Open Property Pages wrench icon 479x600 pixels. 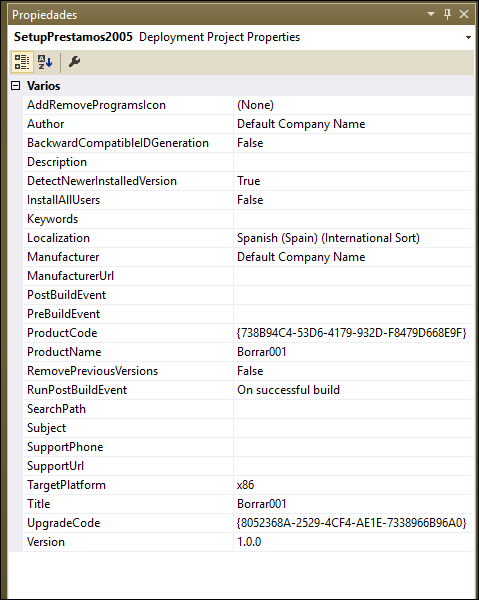coord(74,62)
